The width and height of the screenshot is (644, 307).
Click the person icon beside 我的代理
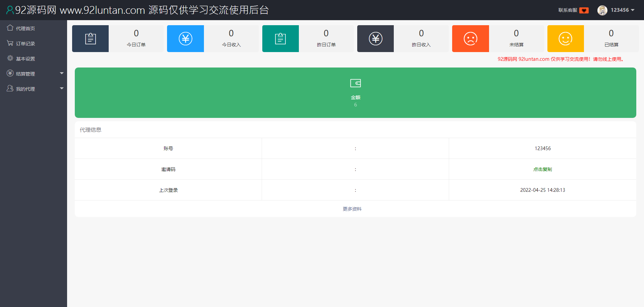click(10, 88)
